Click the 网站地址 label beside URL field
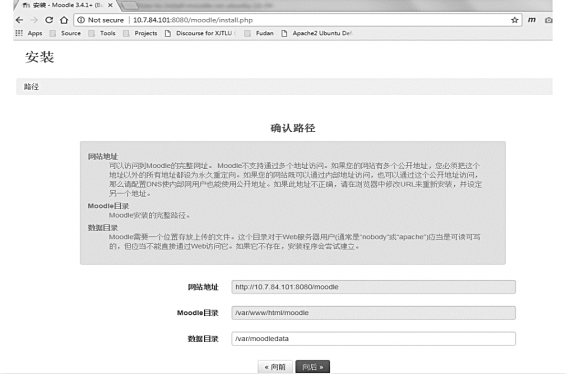The width and height of the screenshot is (566, 376). [203, 287]
